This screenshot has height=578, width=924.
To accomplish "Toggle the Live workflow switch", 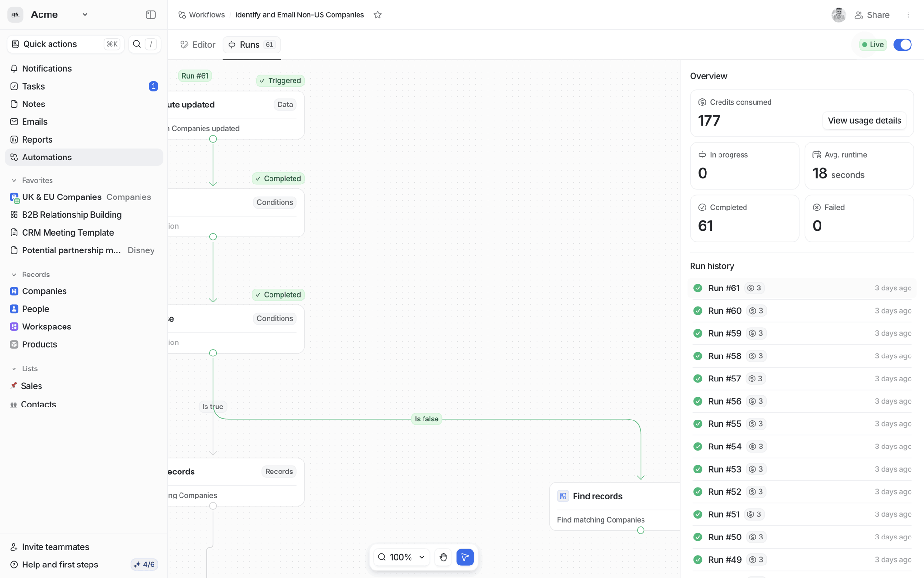I will point(902,44).
